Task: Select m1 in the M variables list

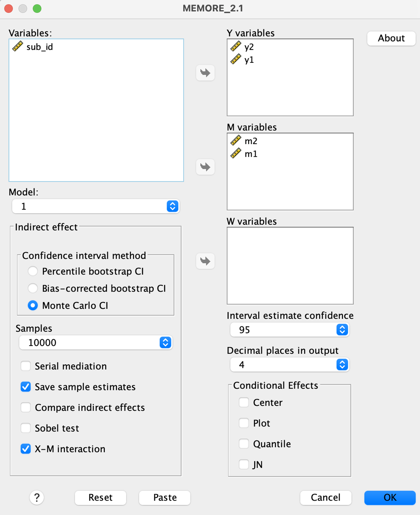Action: point(244,154)
